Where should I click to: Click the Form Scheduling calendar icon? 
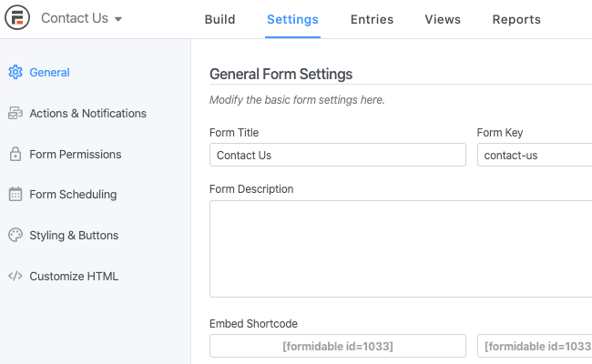pos(15,195)
